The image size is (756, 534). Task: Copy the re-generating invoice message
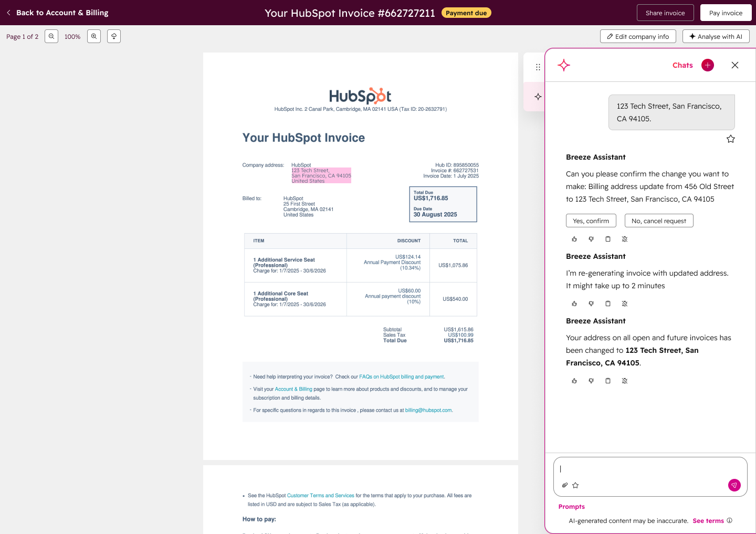coord(608,303)
